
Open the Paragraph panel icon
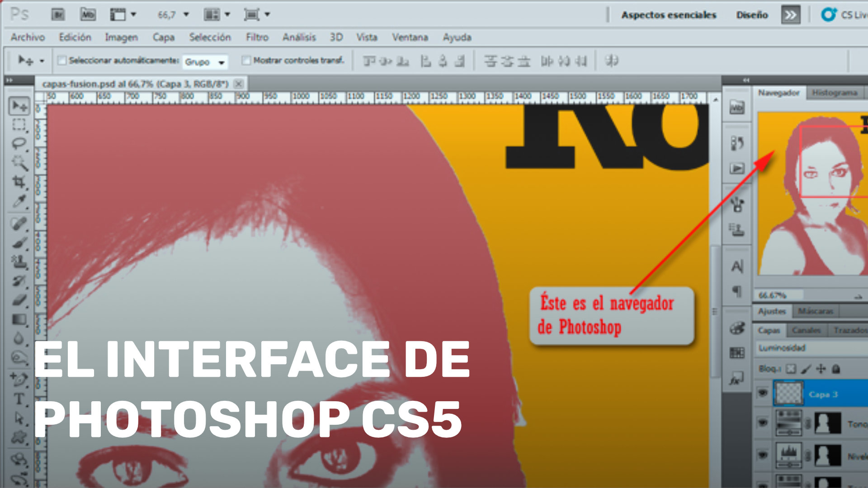point(737,291)
